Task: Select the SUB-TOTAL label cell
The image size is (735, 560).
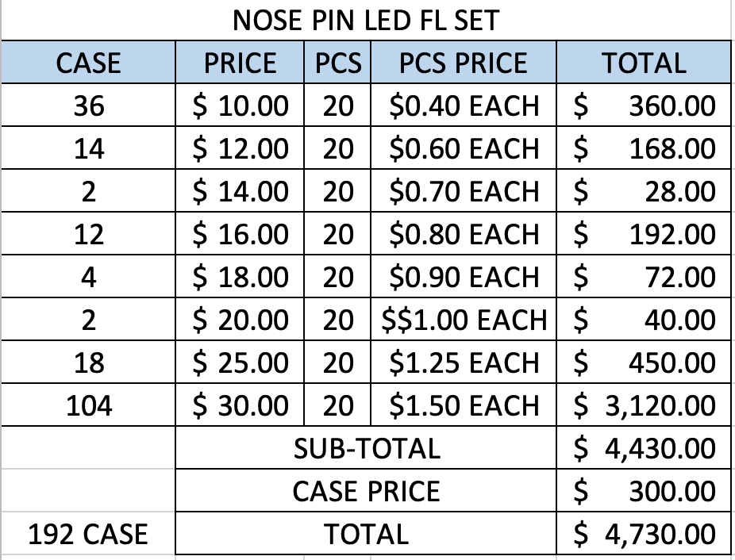Action: (x=366, y=448)
